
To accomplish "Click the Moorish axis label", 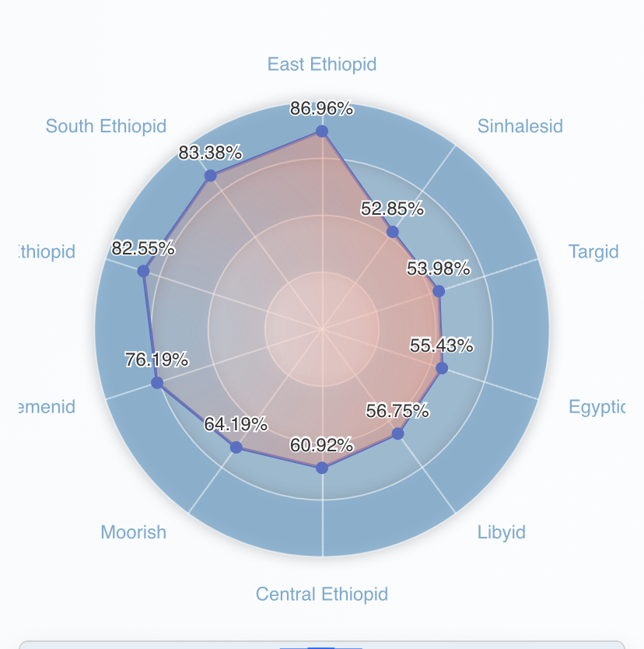I will [x=133, y=532].
